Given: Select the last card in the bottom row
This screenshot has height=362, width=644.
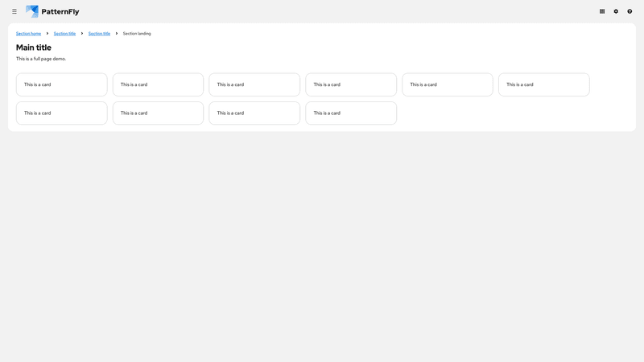Looking at the screenshot, I should (x=351, y=113).
